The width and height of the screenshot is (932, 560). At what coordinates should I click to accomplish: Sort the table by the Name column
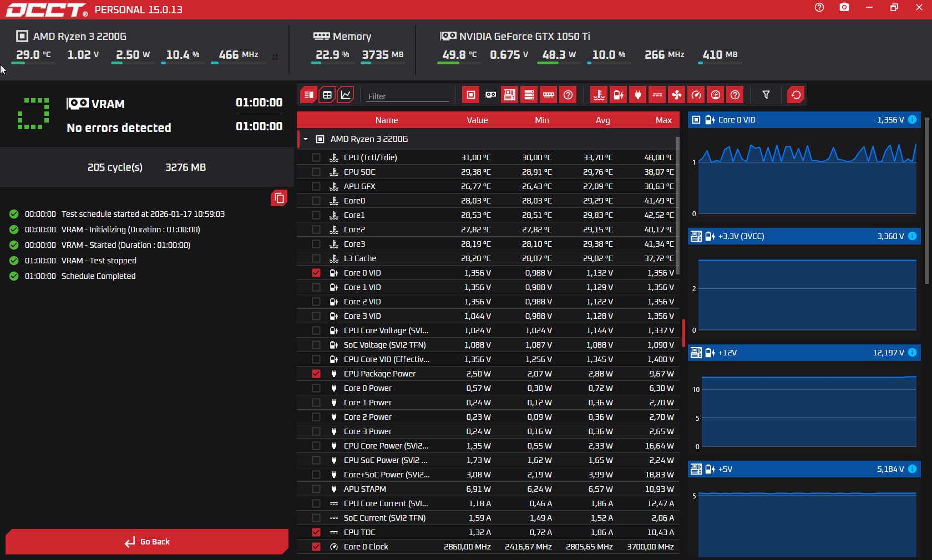[387, 120]
